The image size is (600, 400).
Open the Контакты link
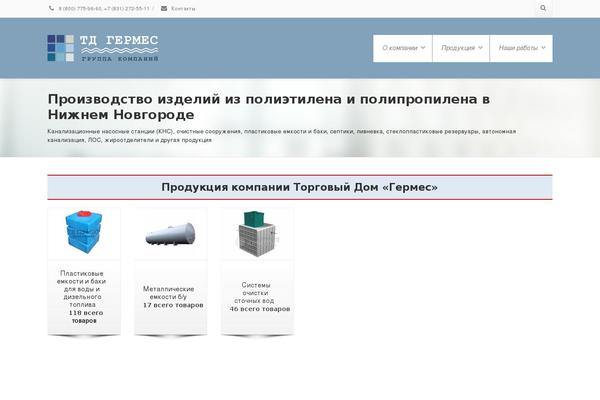coord(183,8)
